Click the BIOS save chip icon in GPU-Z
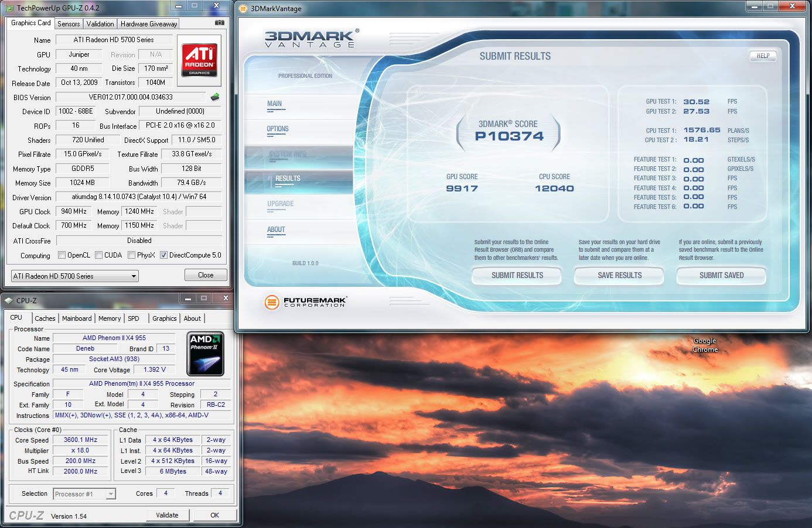Screen dimensions: 812x528 click(215, 97)
